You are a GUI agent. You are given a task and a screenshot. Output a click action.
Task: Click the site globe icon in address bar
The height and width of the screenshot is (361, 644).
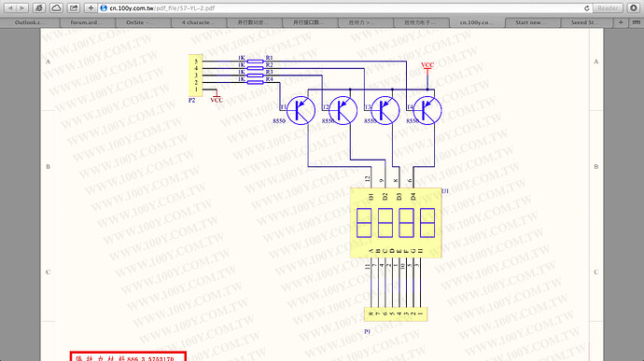pos(104,8)
